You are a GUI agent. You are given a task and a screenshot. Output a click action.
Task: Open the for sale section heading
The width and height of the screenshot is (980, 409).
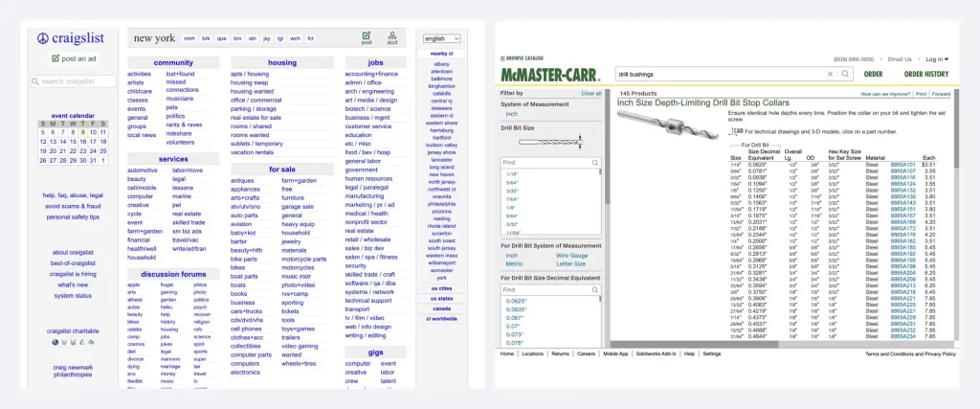point(282,170)
